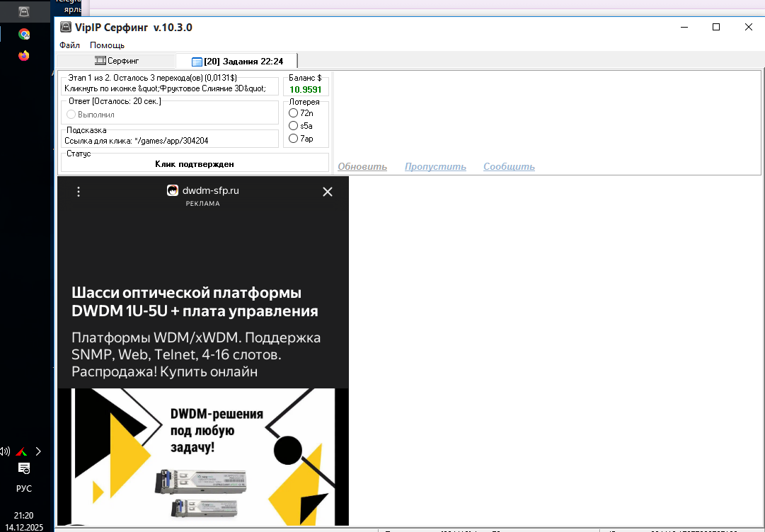The width and height of the screenshot is (765, 532).
Task: Click the DWDM-решения ad banner image
Action: click(203, 456)
